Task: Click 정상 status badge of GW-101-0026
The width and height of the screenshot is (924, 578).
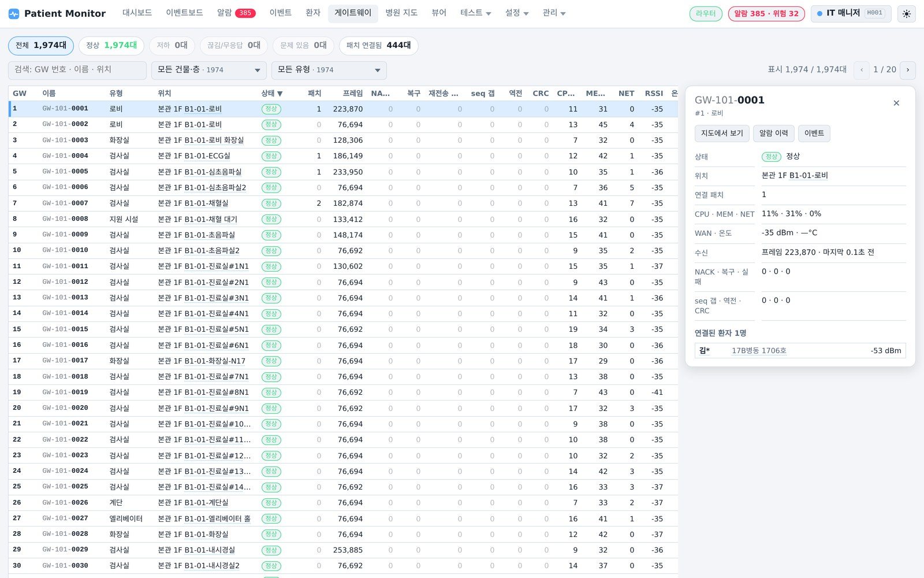Action: tap(271, 503)
